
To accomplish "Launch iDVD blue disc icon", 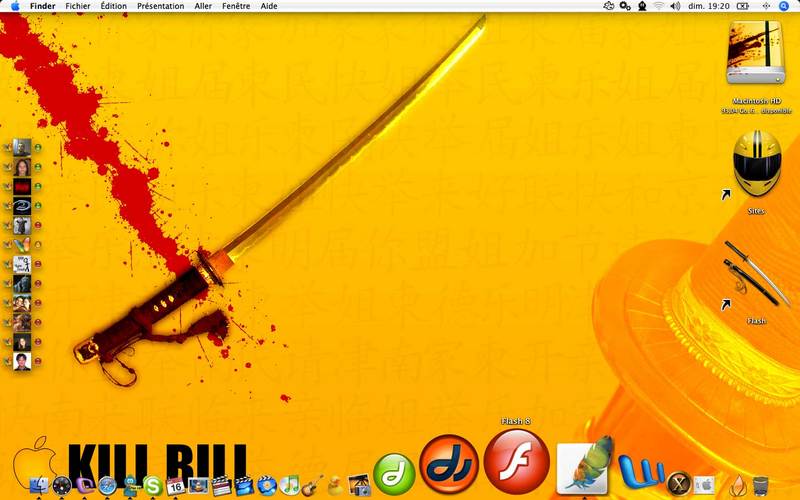I will [266, 486].
